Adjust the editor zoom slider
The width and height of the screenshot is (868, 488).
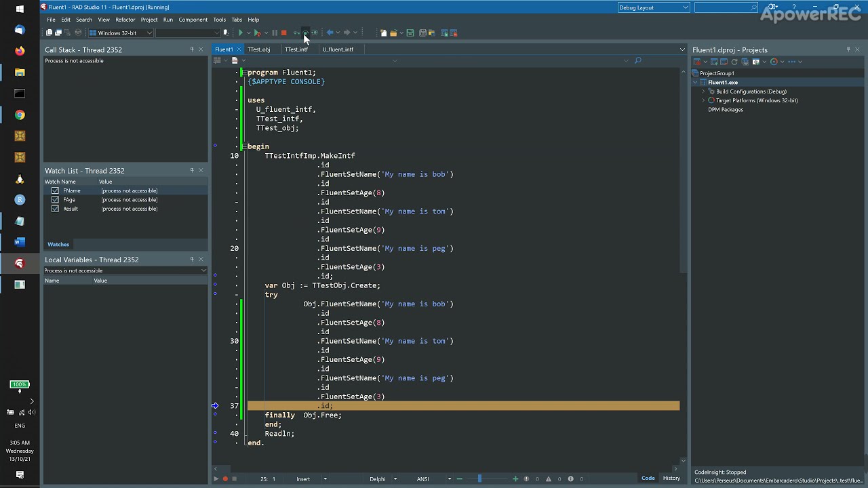[479, 479]
